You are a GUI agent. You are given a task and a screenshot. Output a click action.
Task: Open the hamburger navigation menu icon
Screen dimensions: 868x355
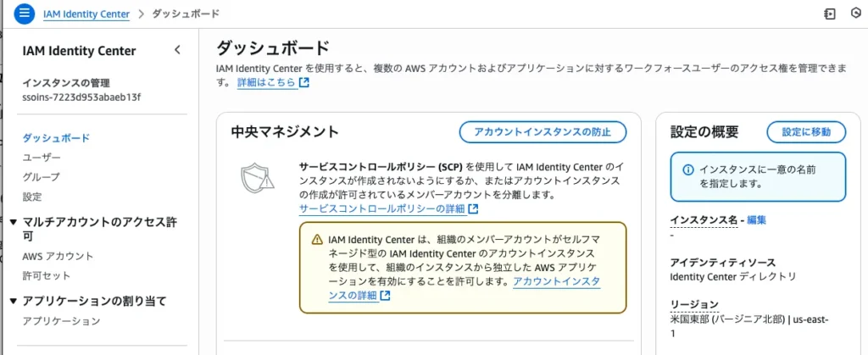pos(23,14)
